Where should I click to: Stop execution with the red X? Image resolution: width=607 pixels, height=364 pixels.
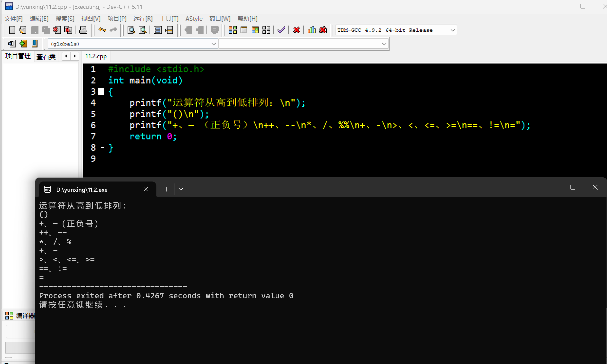pos(297,30)
